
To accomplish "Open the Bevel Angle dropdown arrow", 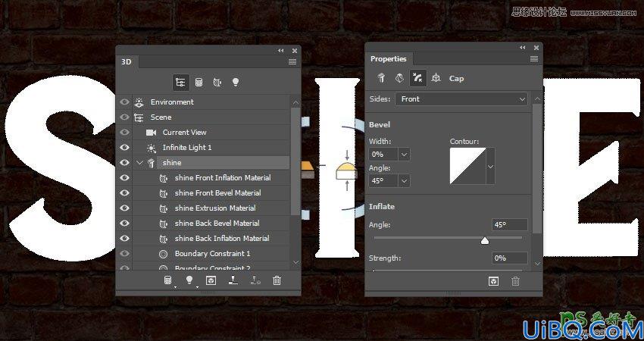I will (404, 181).
